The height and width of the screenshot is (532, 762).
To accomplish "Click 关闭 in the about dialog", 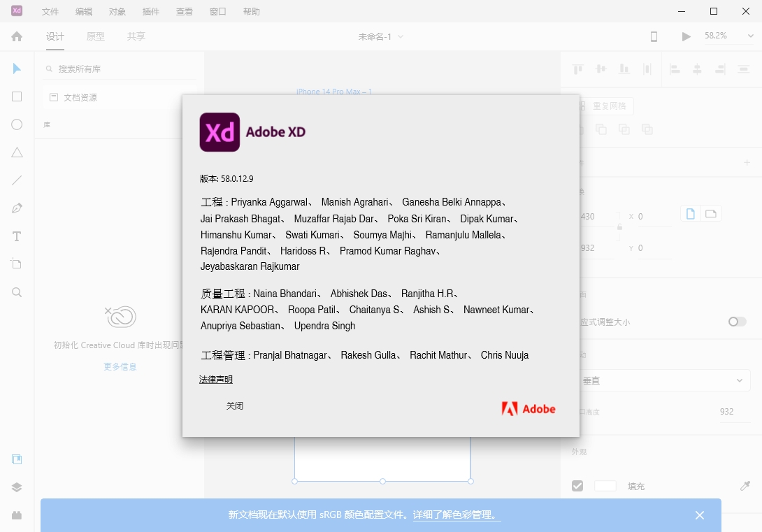I will coord(235,405).
